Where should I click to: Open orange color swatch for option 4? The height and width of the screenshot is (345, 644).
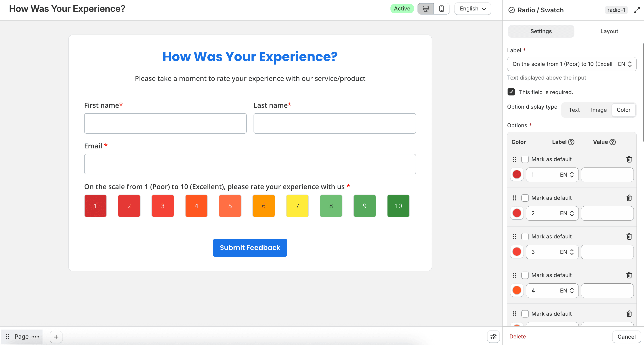(516, 290)
